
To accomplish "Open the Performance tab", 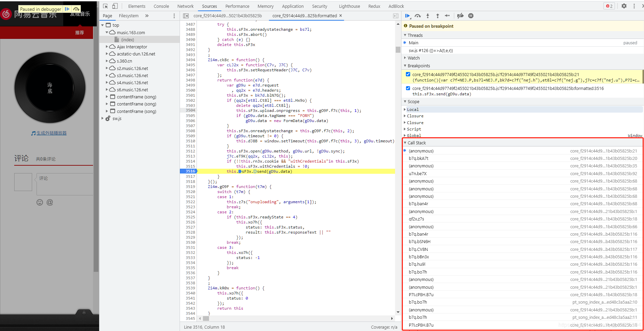I will click(x=237, y=6).
